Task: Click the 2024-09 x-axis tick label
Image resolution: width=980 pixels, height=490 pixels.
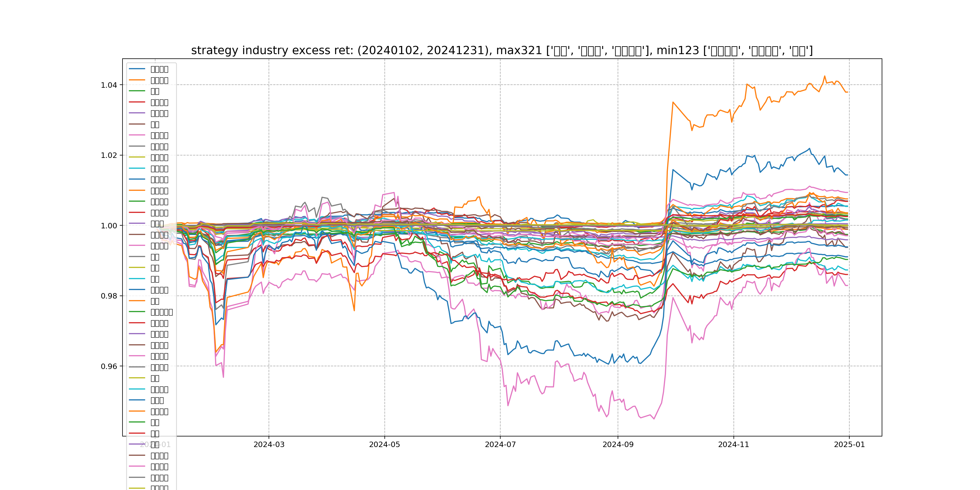Action: click(x=618, y=444)
